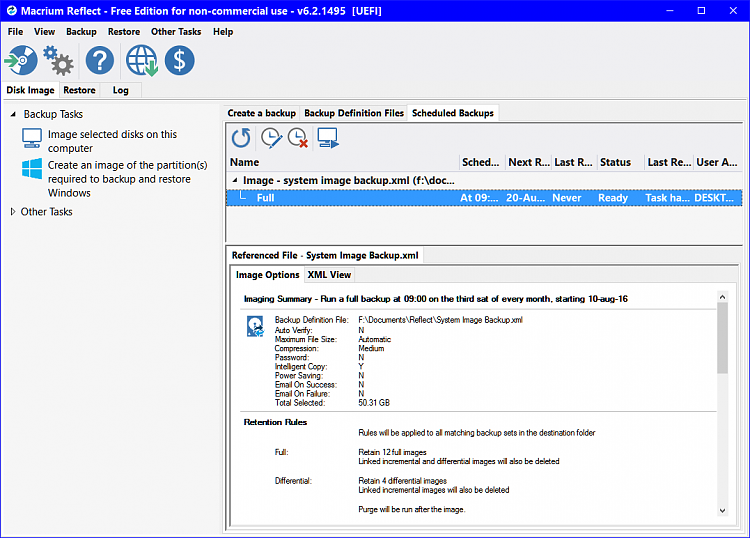750x538 pixels.
Task: Minimize the Macrium Reflect window
Action: pyautogui.click(x=670, y=11)
